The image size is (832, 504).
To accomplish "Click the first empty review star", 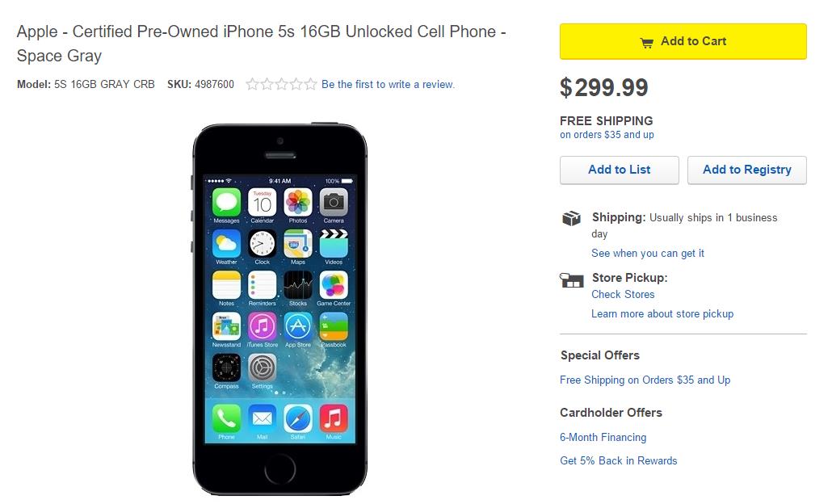I will [x=253, y=84].
